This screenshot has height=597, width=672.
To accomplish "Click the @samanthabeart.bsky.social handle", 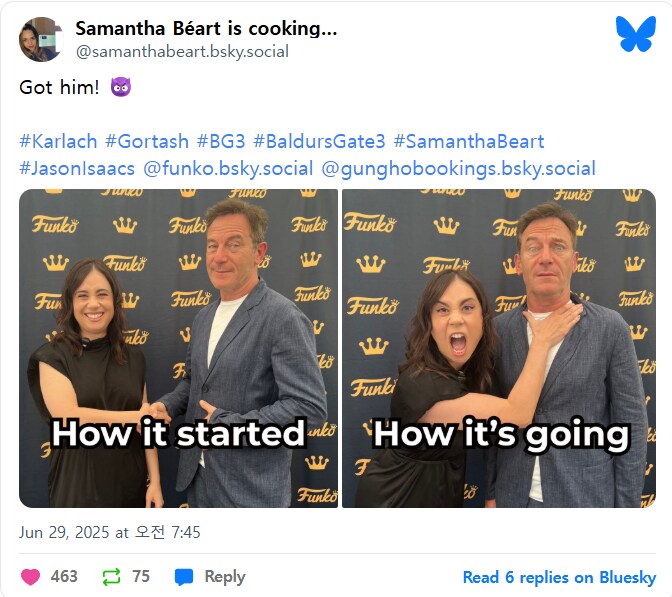I will point(182,52).
